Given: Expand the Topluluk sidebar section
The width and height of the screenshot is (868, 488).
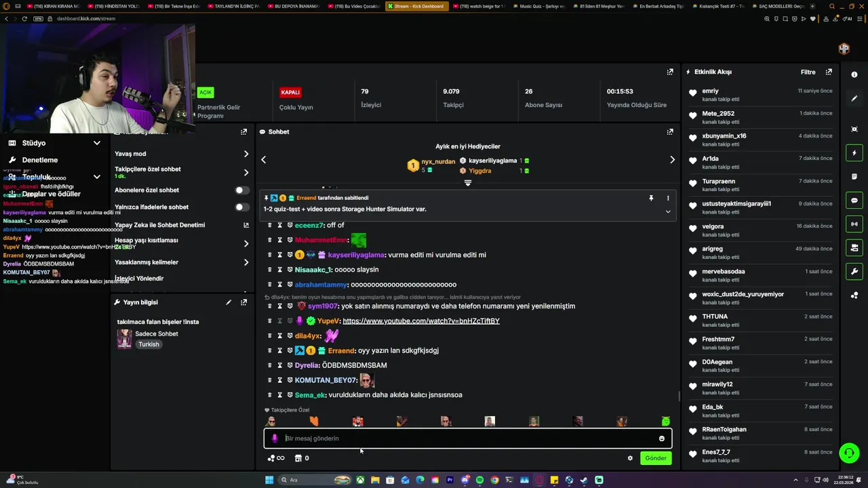Looking at the screenshot, I should 97,177.
